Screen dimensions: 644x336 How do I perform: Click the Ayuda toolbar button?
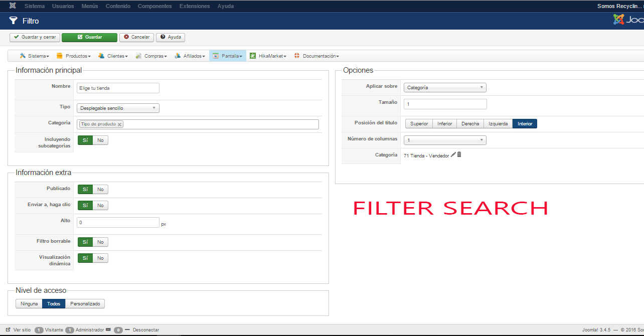[x=171, y=37]
